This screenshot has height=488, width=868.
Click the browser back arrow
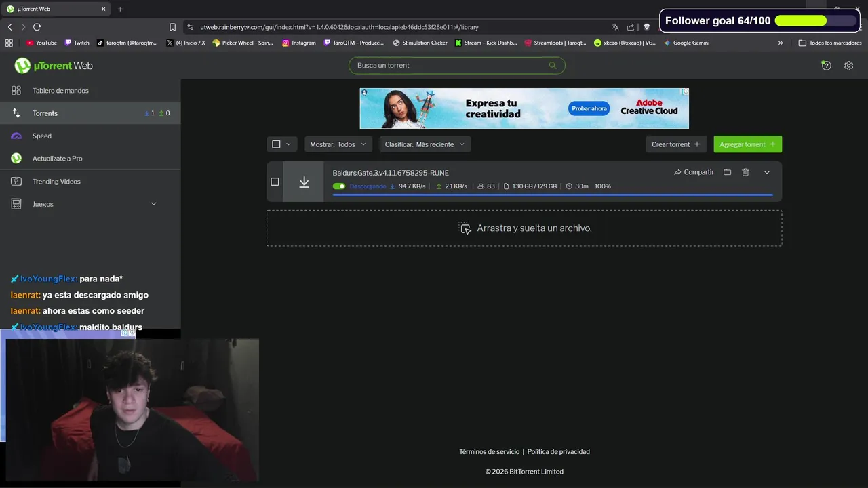(x=9, y=27)
